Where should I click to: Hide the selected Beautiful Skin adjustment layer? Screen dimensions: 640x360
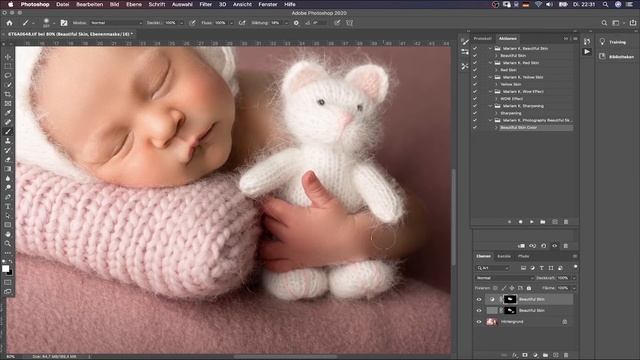479,299
